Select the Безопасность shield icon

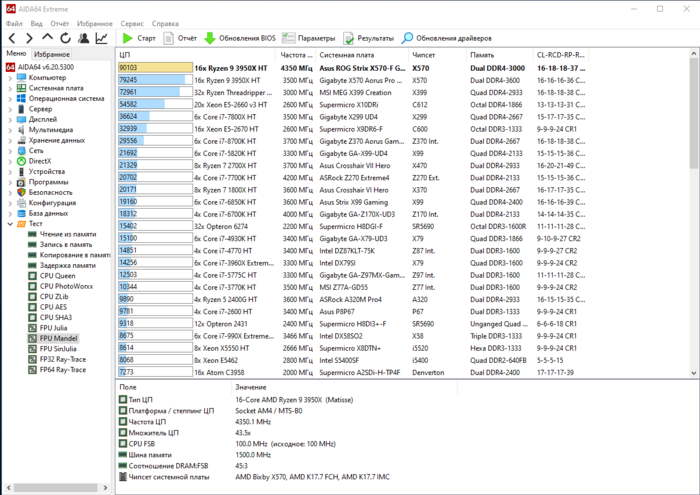(21, 192)
